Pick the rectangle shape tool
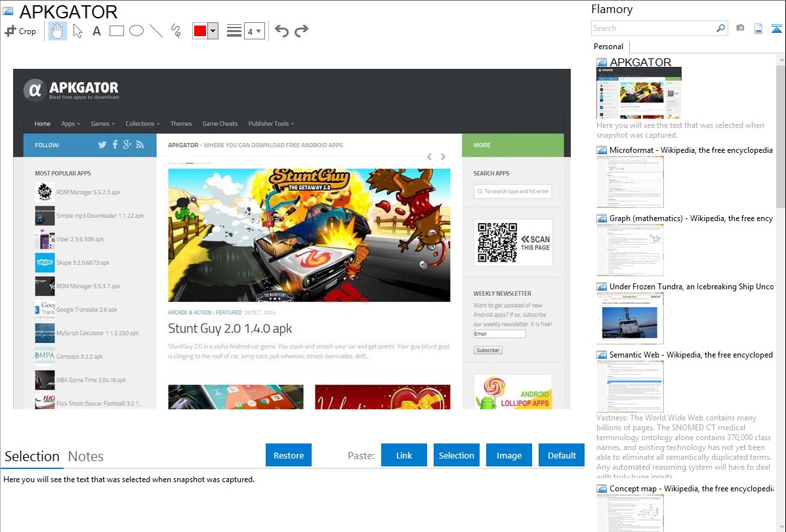786x532 pixels. click(116, 31)
